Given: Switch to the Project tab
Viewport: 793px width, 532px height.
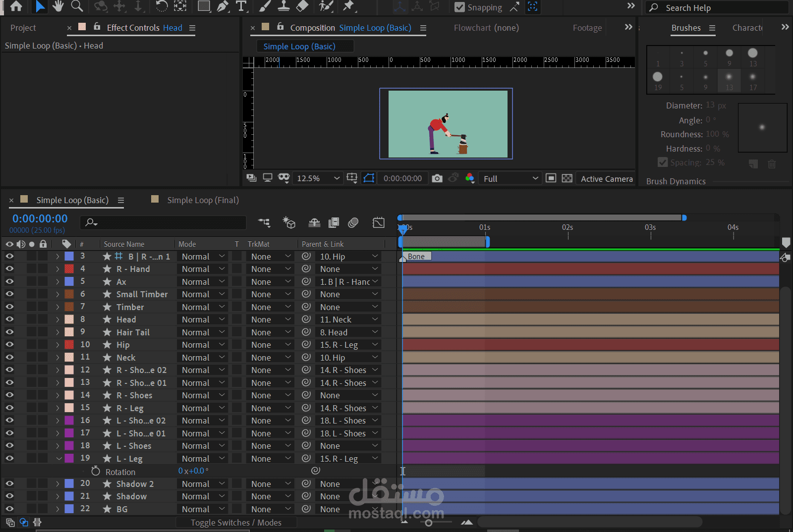Looking at the screenshot, I should (x=23, y=28).
